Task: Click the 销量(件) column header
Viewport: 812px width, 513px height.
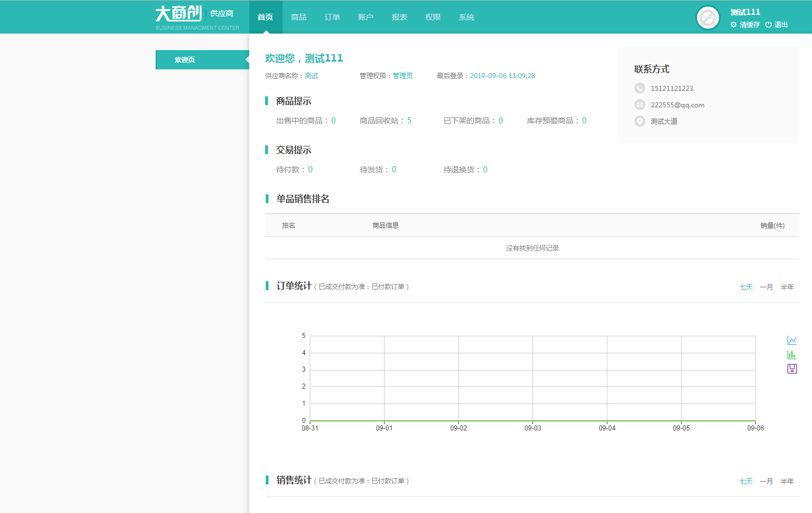Action: 772,226
